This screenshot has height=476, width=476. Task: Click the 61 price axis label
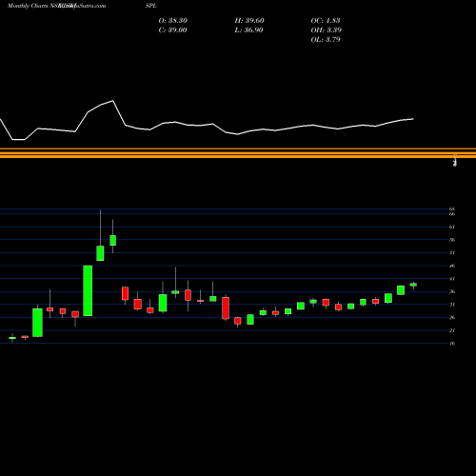tap(452, 227)
